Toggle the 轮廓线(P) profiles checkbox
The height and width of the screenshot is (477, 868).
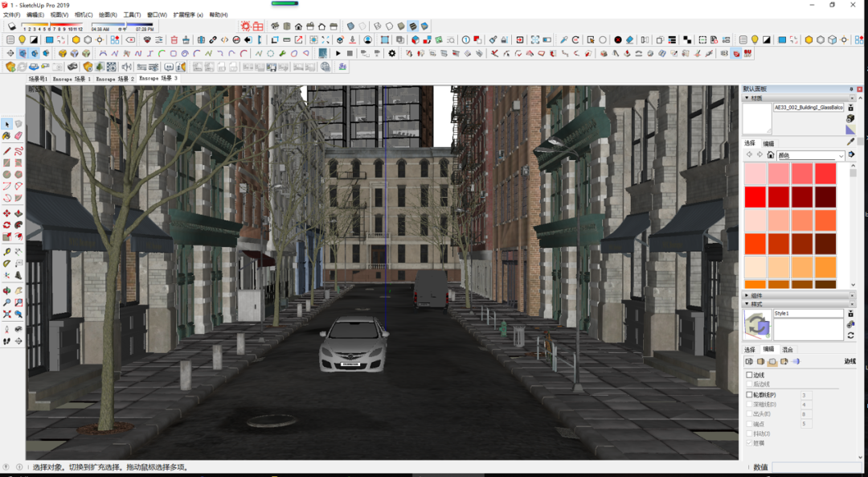pos(749,395)
